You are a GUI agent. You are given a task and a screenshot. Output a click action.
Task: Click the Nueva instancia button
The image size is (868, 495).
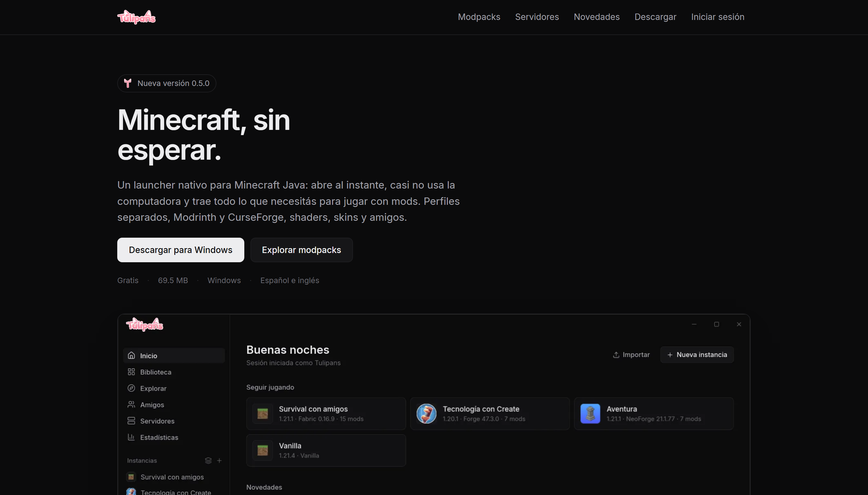click(x=697, y=355)
